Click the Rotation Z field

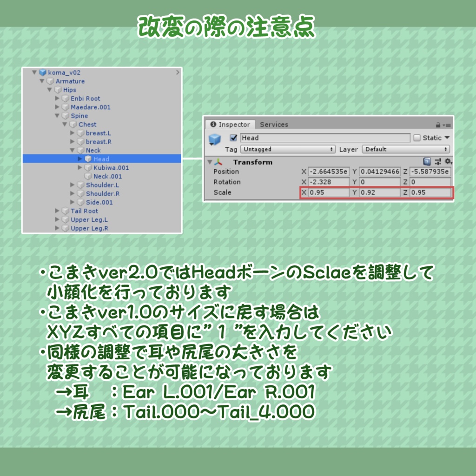(430, 182)
